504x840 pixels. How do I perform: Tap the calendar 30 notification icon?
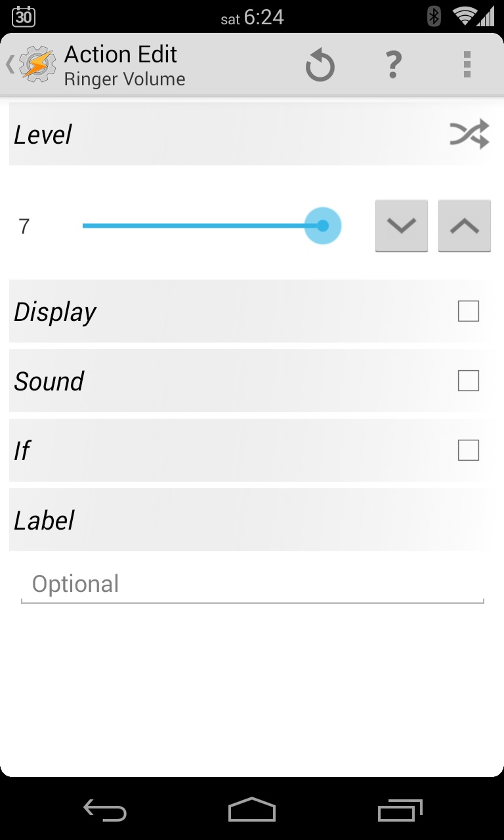coord(24,16)
